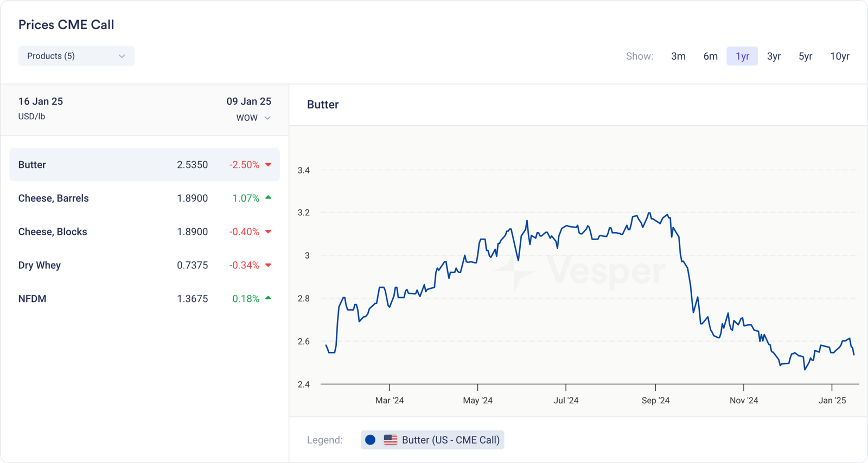Select the 1yr time range
This screenshot has width=868, height=463.
pyautogui.click(x=742, y=56)
